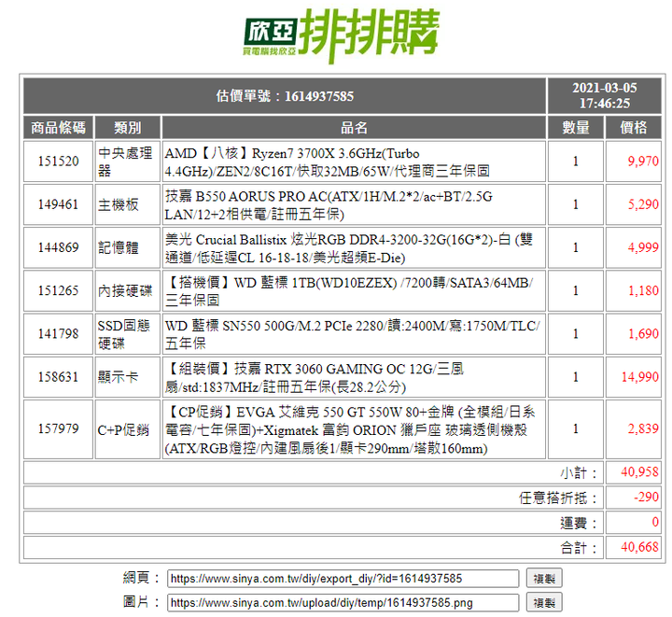The width and height of the screenshot is (672, 617).
Task: Click the total value 40,668
Action: [639, 547]
